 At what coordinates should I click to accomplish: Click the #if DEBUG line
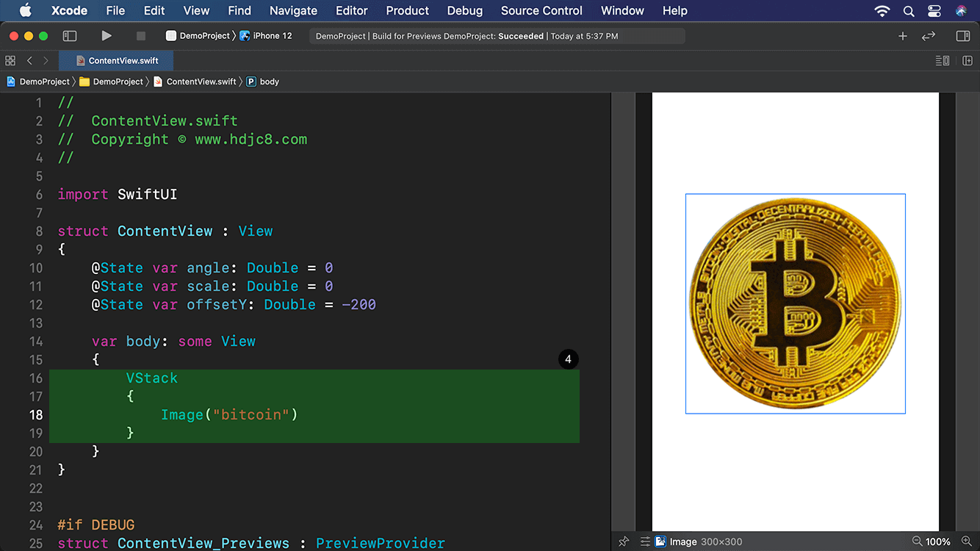coord(96,525)
